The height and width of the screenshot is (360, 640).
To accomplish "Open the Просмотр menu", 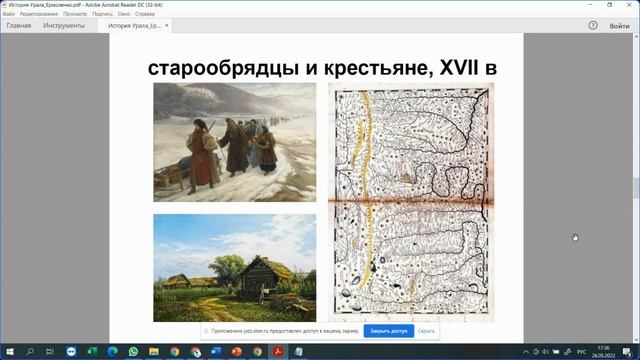I will point(75,14).
